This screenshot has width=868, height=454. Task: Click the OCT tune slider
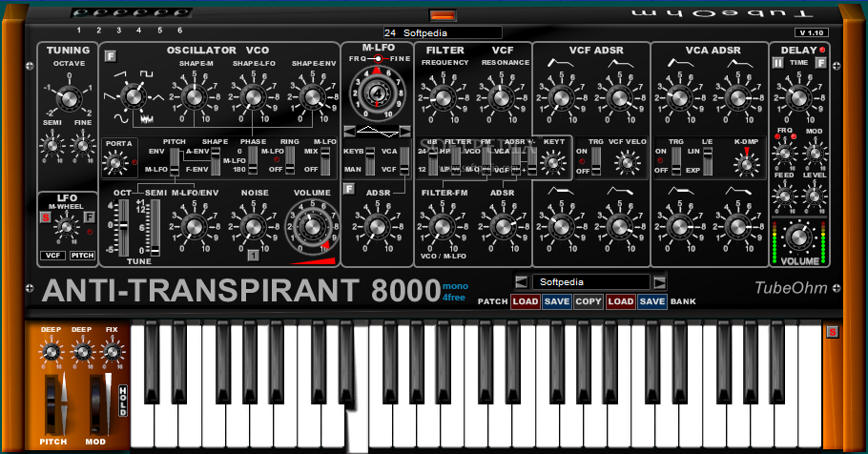click(x=123, y=228)
